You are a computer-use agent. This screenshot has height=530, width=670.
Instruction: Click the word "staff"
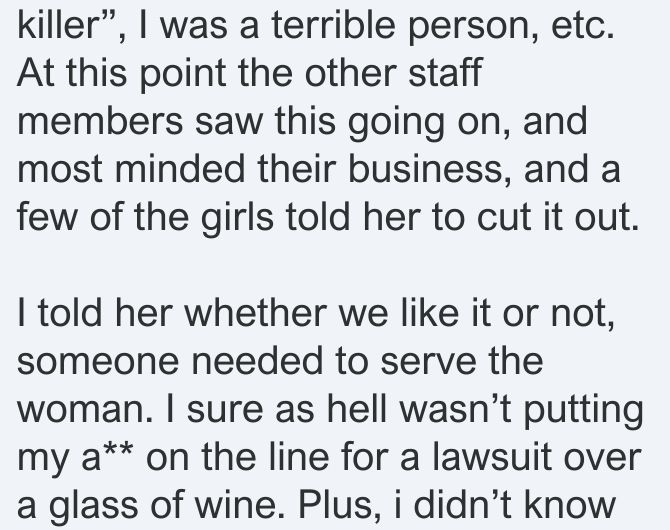coord(445,73)
